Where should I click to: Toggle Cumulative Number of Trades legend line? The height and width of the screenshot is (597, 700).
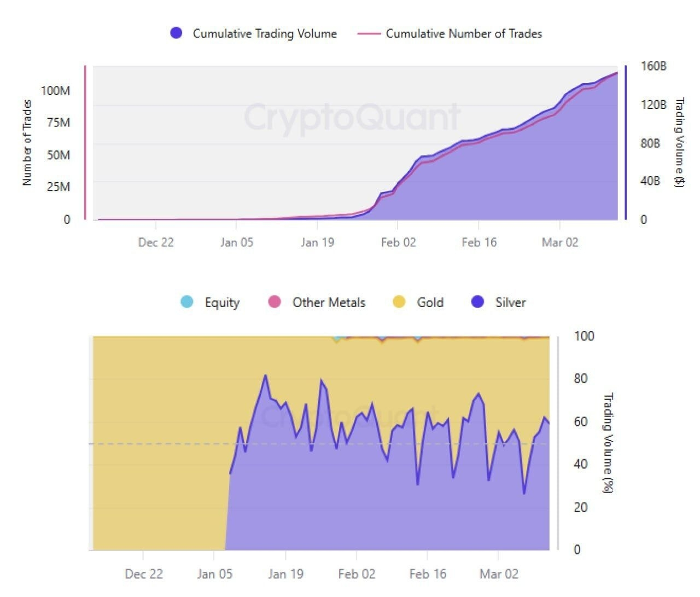[x=369, y=33]
